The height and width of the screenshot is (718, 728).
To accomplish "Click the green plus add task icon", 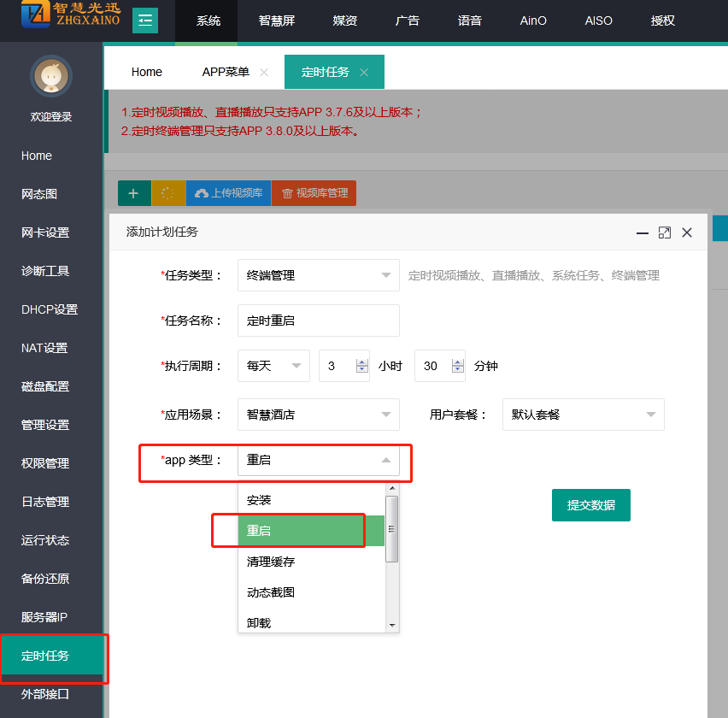I will (x=133, y=193).
